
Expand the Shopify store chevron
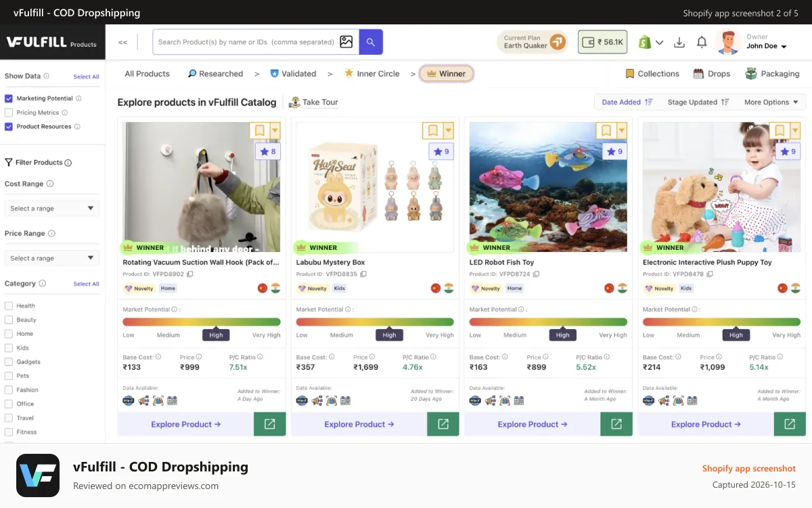click(x=660, y=43)
